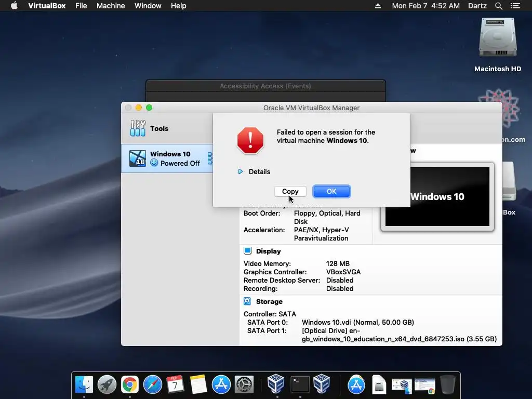Open Calendar from the dock

(176, 384)
